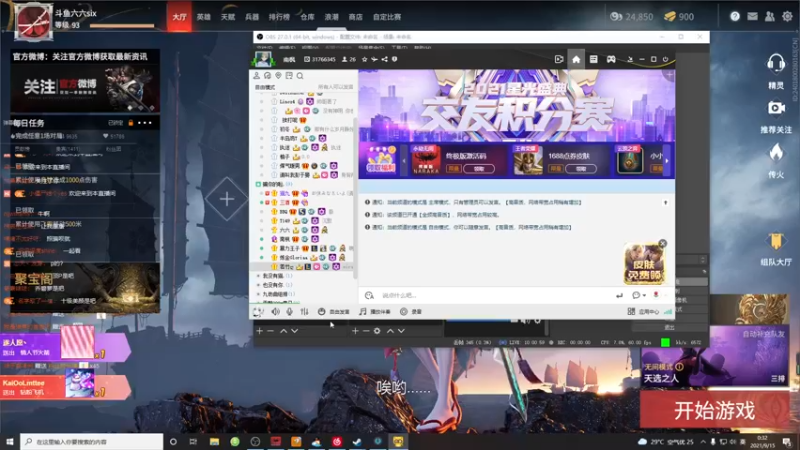
Task: Advance the banner carousel right arrow
Action: [x=667, y=161]
